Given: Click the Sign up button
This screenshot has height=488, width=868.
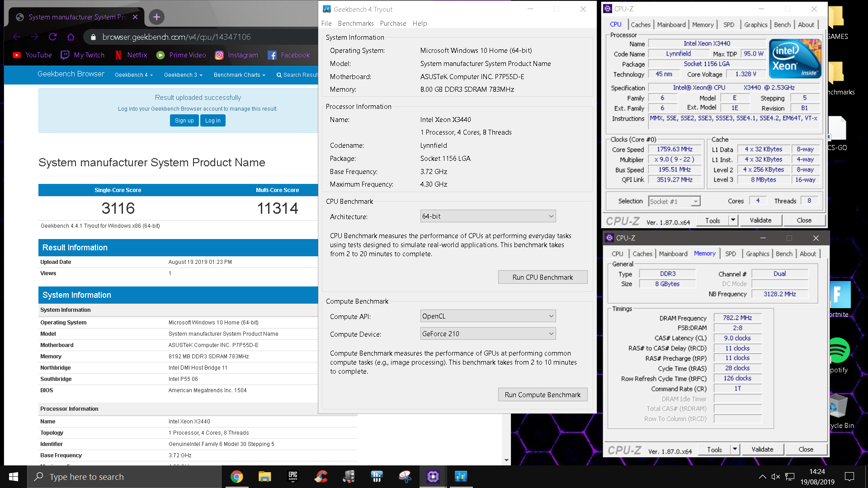Looking at the screenshot, I should pyautogui.click(x=184, y=121).
